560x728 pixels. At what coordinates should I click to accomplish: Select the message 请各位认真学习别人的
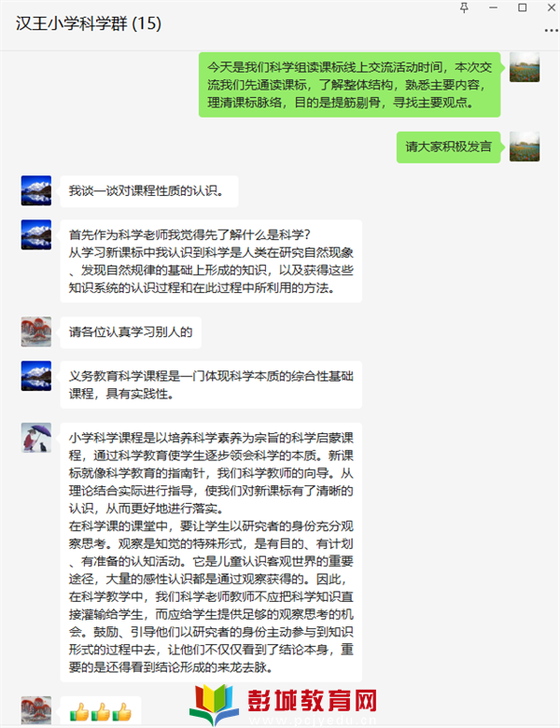131,332
